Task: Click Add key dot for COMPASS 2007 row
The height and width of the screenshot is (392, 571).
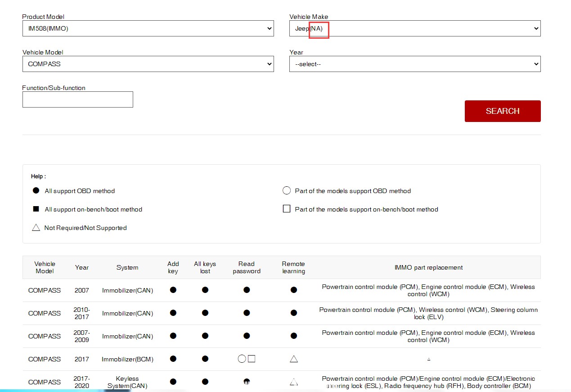Action: 173,290
